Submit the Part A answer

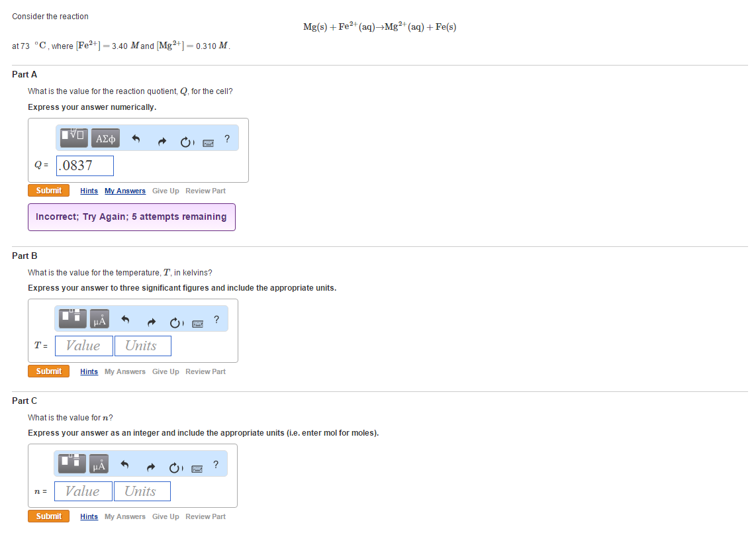(48, 190)
